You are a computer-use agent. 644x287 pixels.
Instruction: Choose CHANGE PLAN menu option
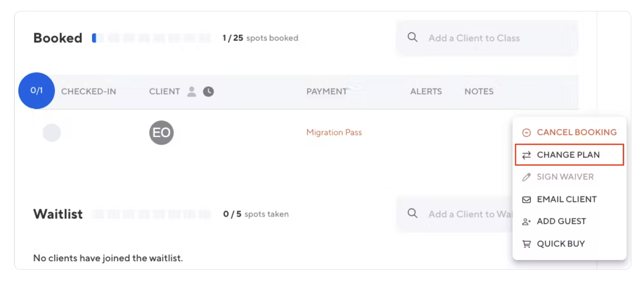[x=568, y=155]
